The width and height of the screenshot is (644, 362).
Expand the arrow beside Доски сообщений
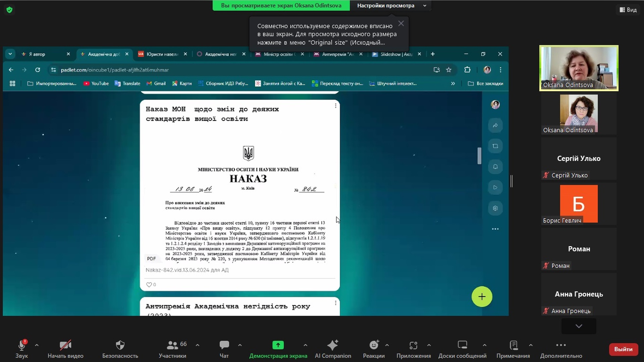pos(485,345)
